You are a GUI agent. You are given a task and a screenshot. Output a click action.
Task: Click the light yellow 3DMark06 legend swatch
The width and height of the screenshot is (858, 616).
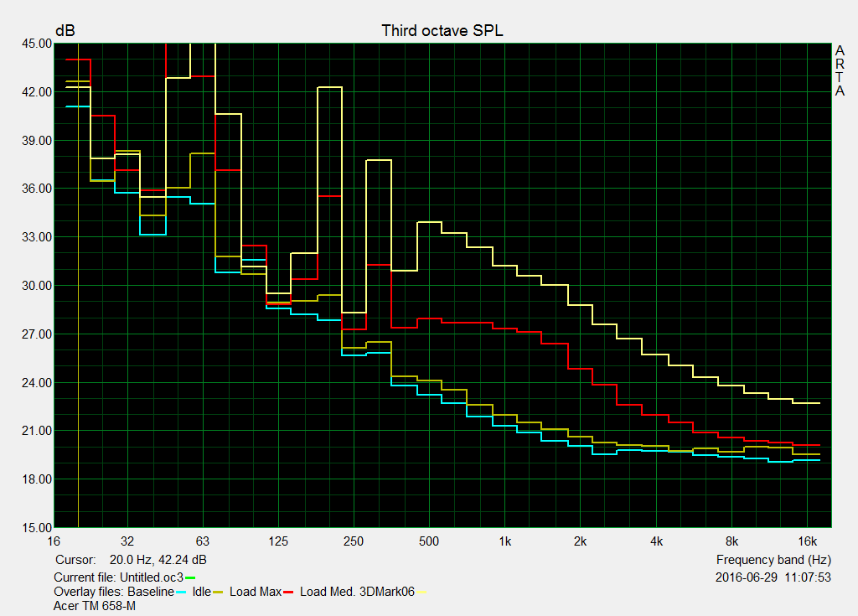point(421,593)
